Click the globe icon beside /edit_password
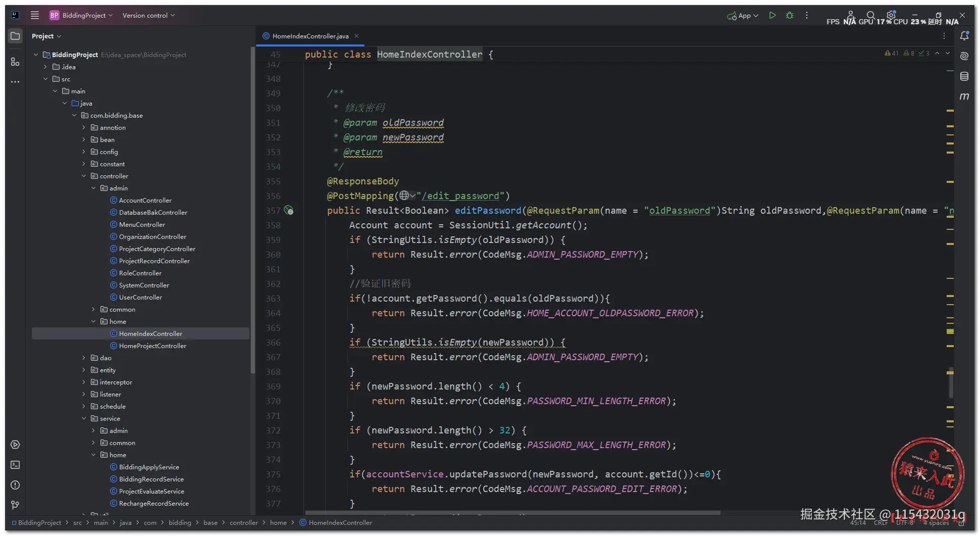This screenshot has height=536, width=980. [404, 196]
